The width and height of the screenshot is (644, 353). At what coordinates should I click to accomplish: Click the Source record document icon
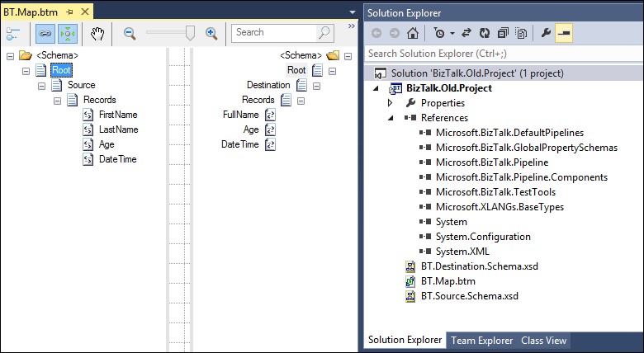coord(57,85)
